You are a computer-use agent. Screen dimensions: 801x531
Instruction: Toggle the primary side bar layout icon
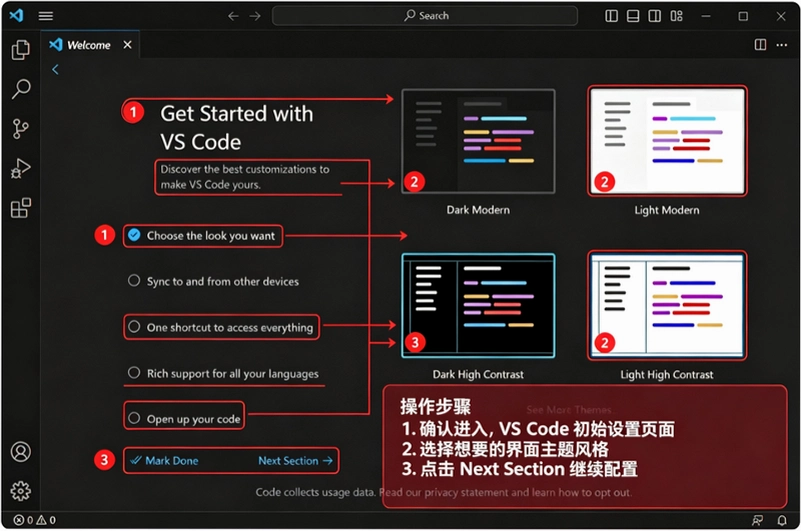point(611,16)
